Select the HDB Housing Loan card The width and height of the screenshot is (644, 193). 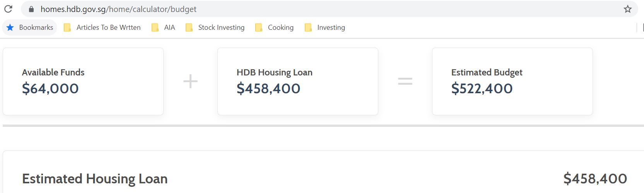coord(298,81)
